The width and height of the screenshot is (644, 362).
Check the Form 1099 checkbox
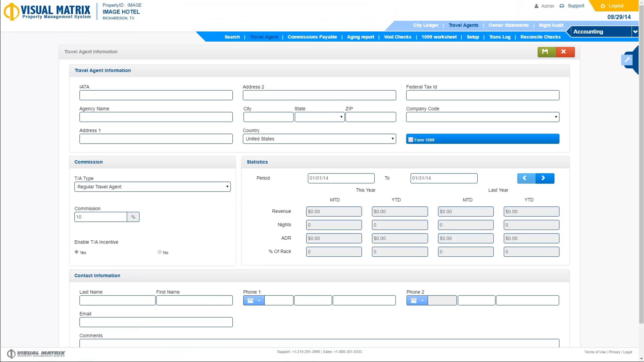(x=411, y=140)
